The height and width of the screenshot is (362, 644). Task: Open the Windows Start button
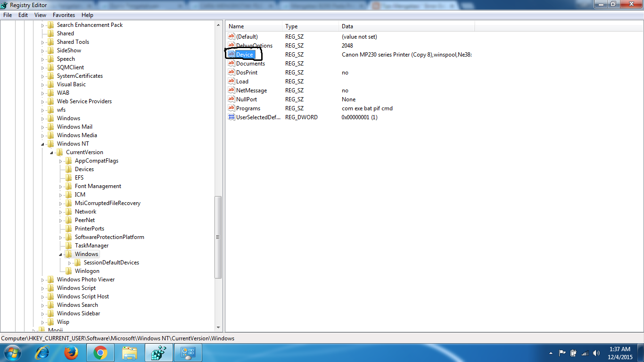(13, 353)
